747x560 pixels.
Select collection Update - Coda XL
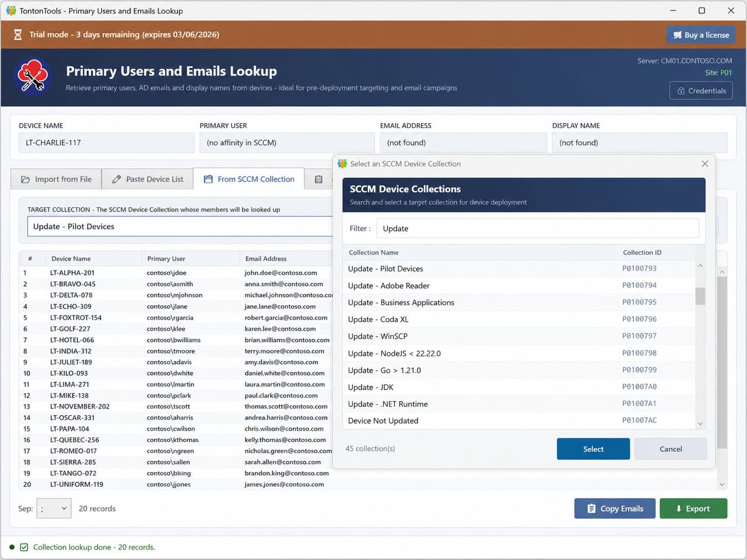pyautogui.click(x=519, y=319)
